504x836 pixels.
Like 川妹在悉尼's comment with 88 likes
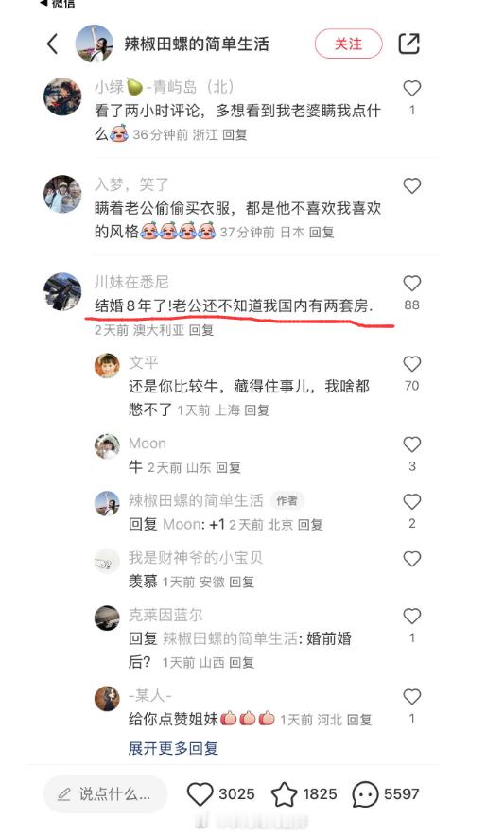coord(411,283)
